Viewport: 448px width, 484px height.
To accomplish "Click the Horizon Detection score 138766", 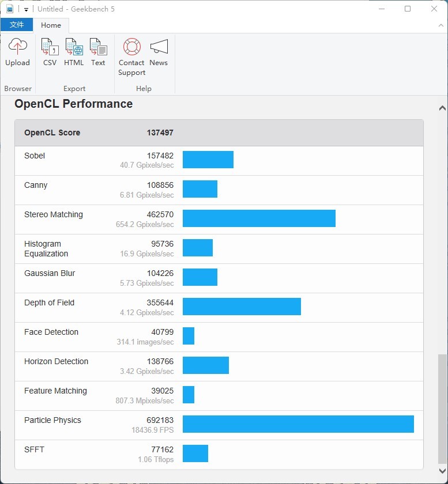I will [x=160, y=361].
